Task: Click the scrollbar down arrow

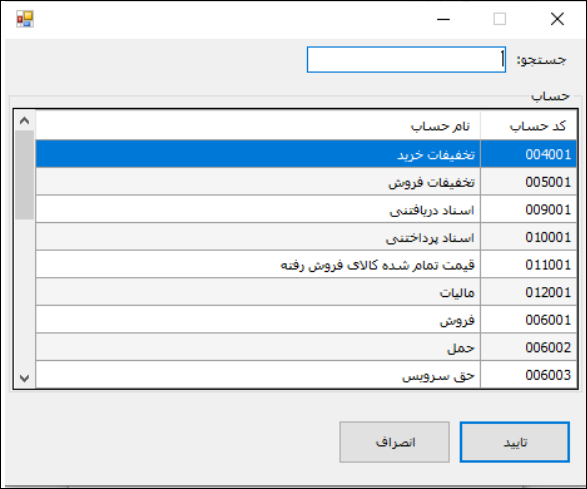Action: (x=25, y=378)
